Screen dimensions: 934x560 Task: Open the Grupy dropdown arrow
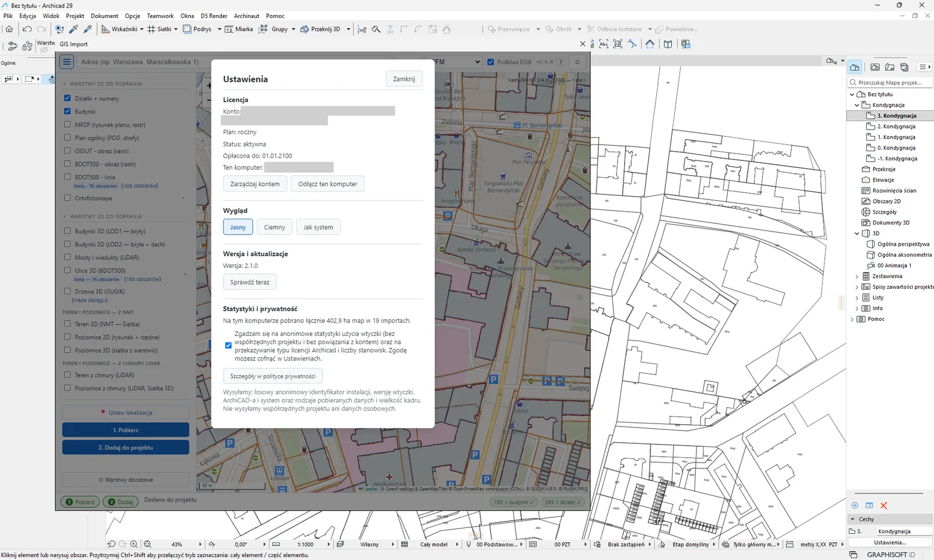(293, 29)
